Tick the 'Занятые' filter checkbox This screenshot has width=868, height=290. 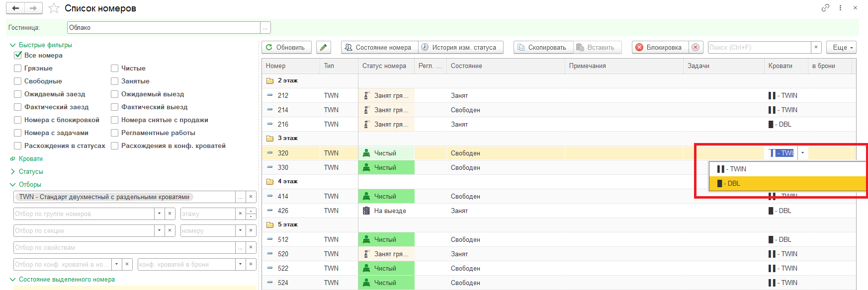point(115,81)
